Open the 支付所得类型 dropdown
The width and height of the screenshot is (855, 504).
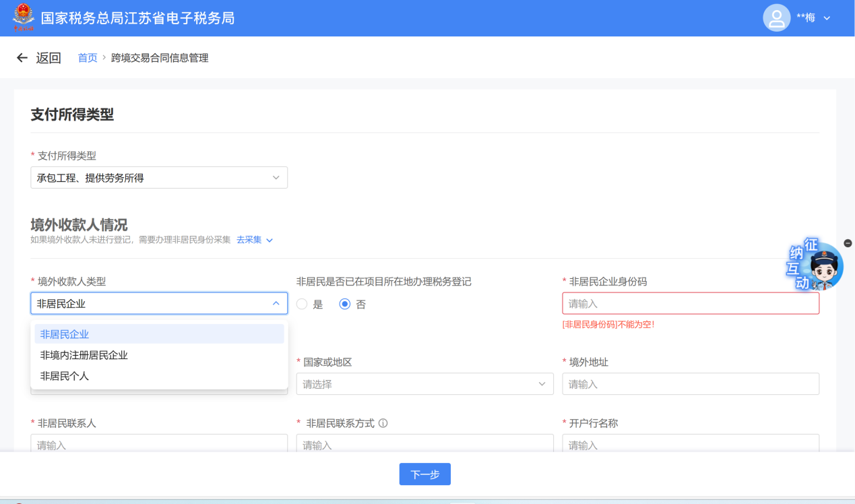159,178
